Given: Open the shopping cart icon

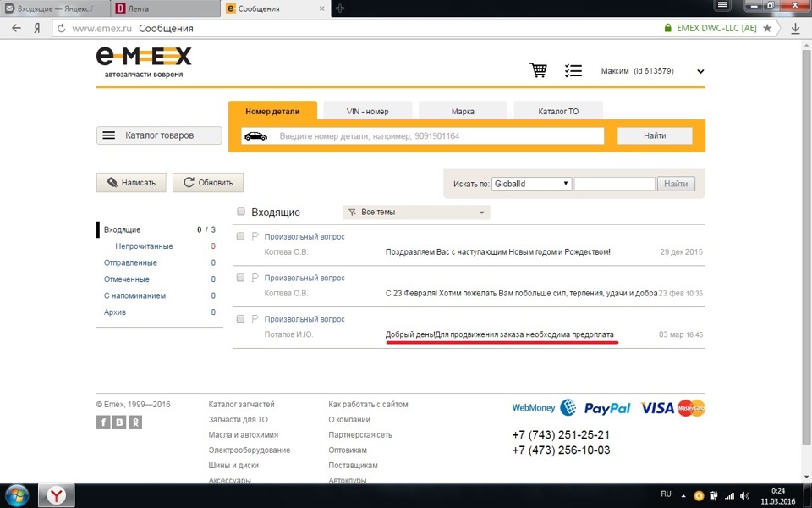Looking at the screenshot, I should click(x=538, y=70).
